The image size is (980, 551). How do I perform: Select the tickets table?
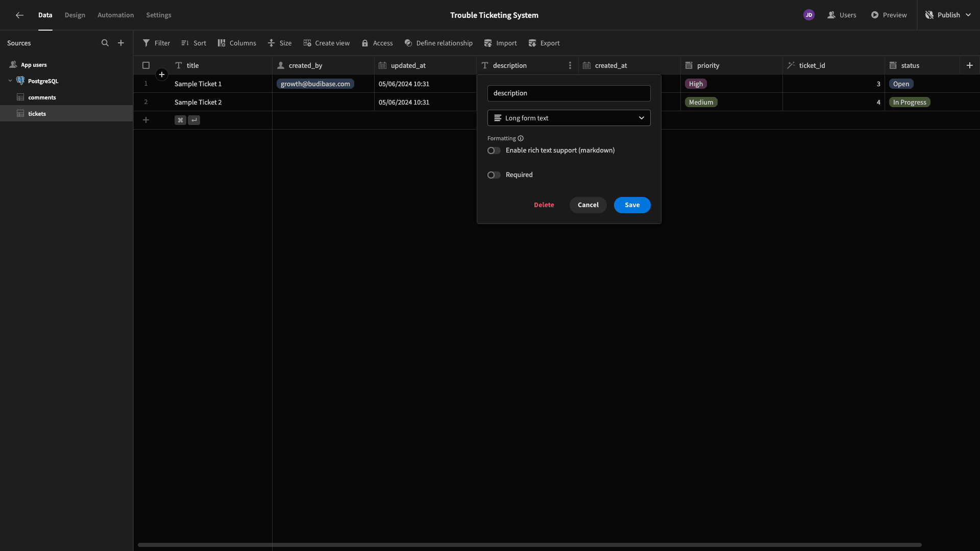tap(66, 113)
